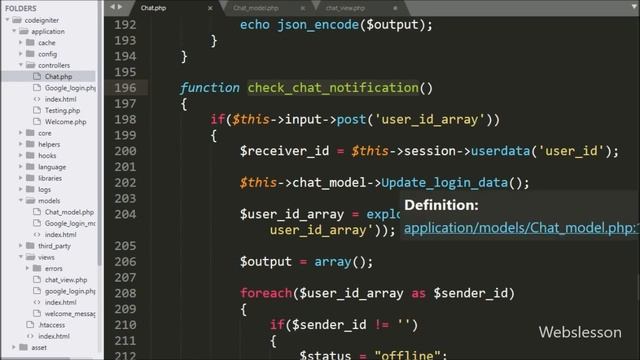Expand the errors subfolder arrow
This screenshot has width=640, height=360.
27,268
